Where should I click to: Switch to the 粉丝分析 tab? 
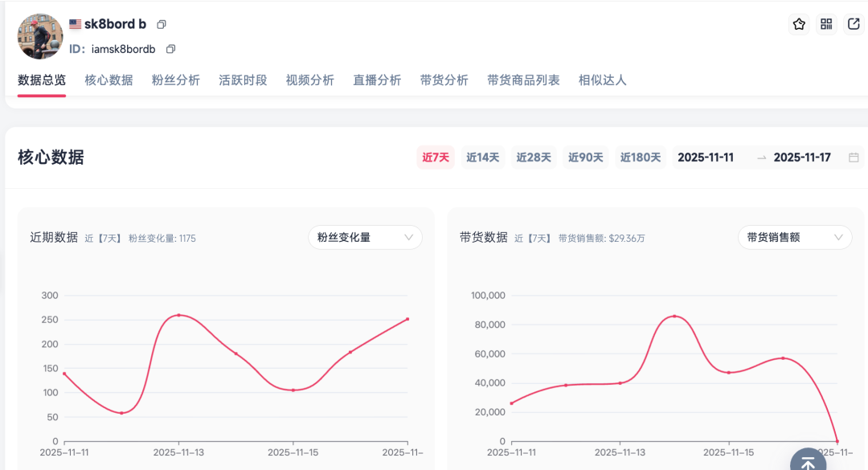(175, 80)
